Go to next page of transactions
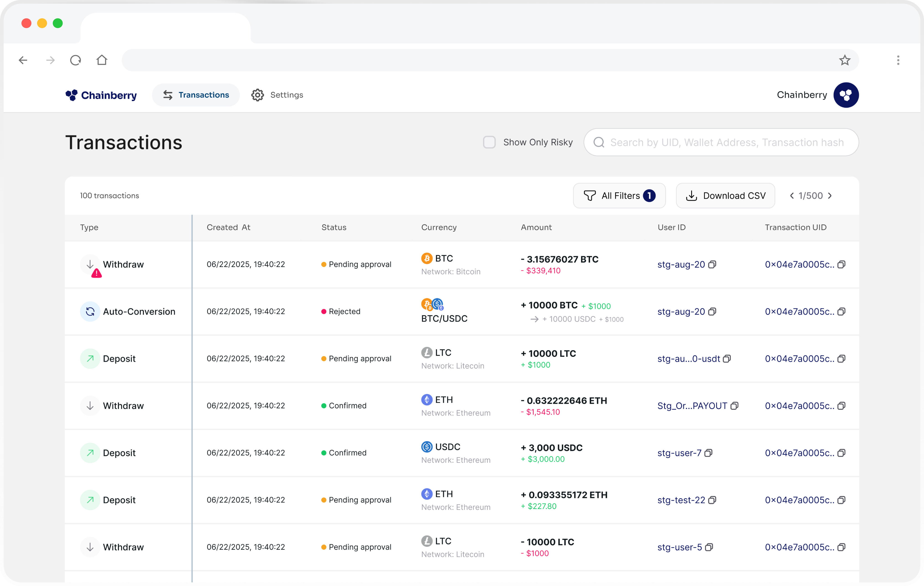This screenshot has width=924, height=586. click(x=830, y=196)
